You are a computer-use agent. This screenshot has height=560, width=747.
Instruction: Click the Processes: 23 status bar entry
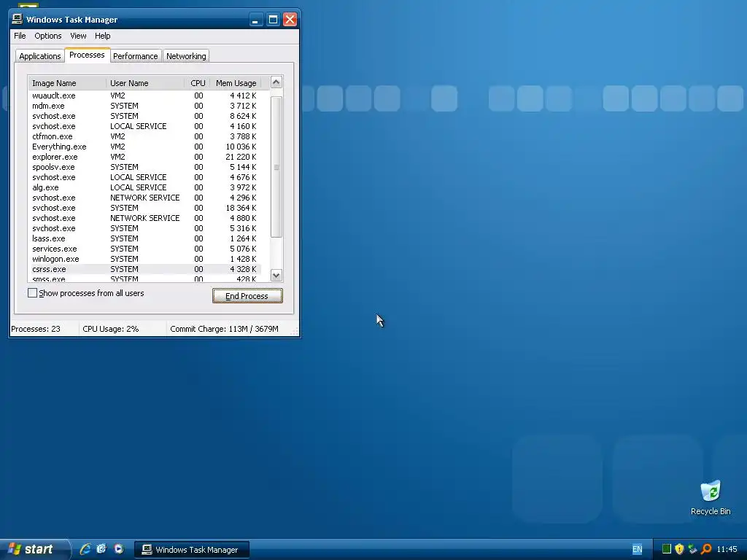(x=36, y=329)
